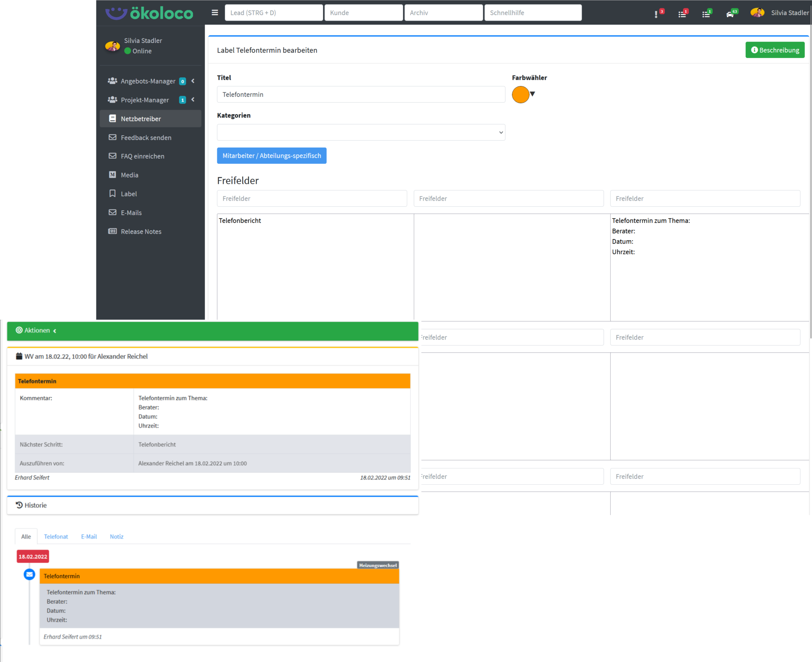Click the Beschreibung button
This screenshot has width=812, height=662.
tap(775, 50)
